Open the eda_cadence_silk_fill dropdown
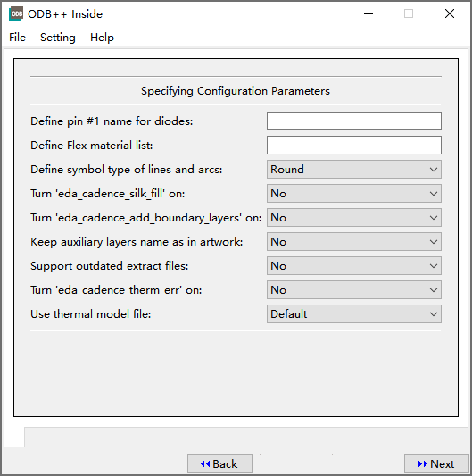Screen dimensions: 472x476 (x=354, y=194)
